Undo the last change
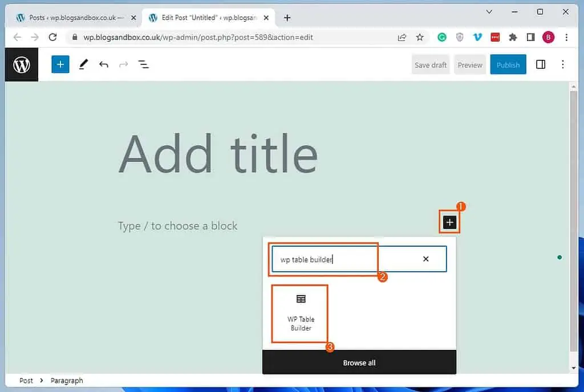Viewport: 584px width, 392px height. [104, 64]
